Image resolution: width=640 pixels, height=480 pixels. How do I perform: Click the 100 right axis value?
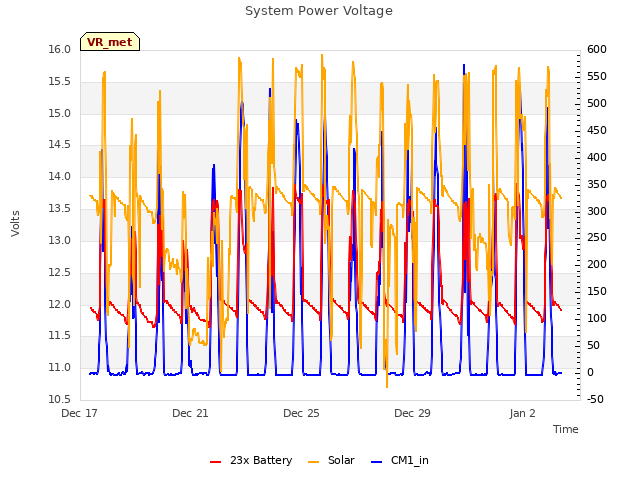597,318
